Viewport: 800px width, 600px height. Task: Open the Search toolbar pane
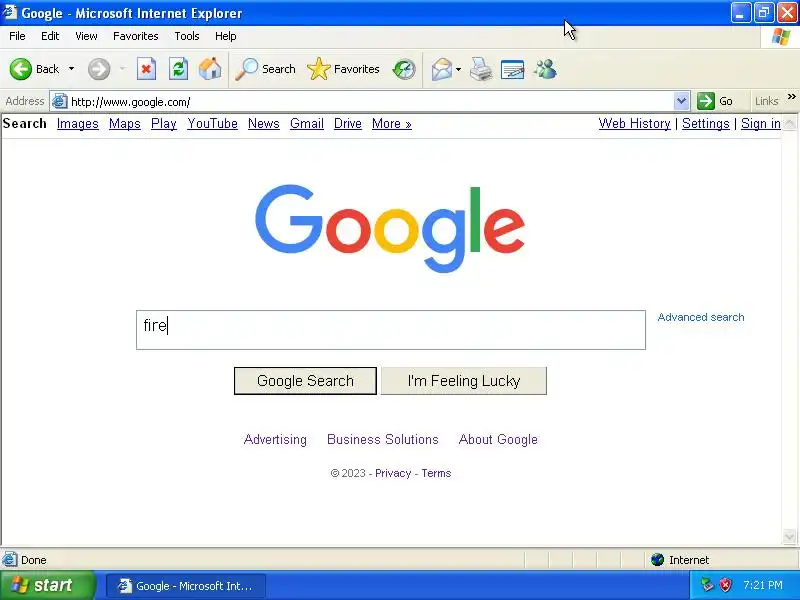click(x=265, y=69)
